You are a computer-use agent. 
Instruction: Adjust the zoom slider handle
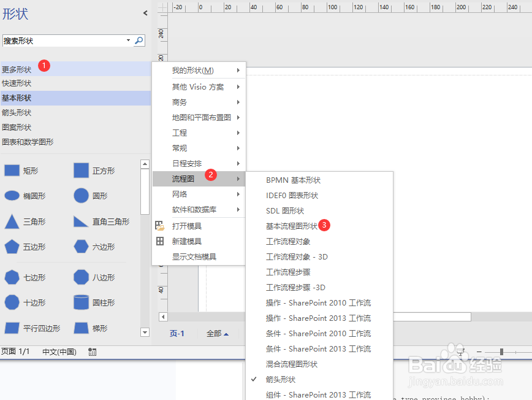point(501,352)
